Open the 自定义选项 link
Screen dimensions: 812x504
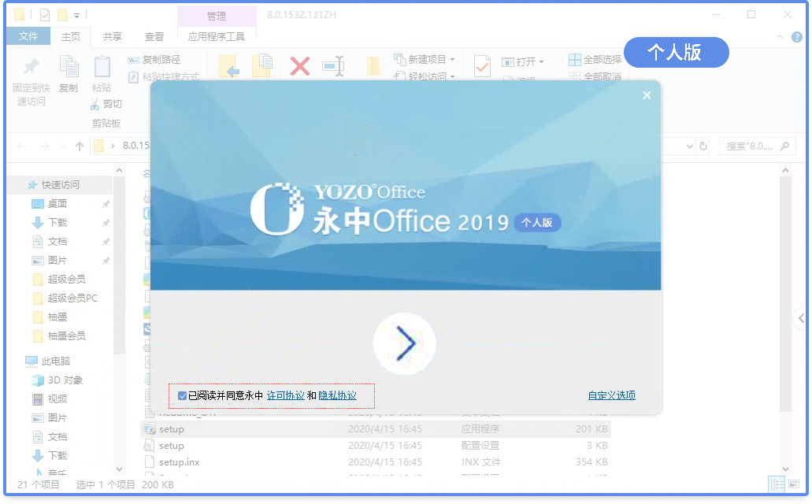point(611,395)
